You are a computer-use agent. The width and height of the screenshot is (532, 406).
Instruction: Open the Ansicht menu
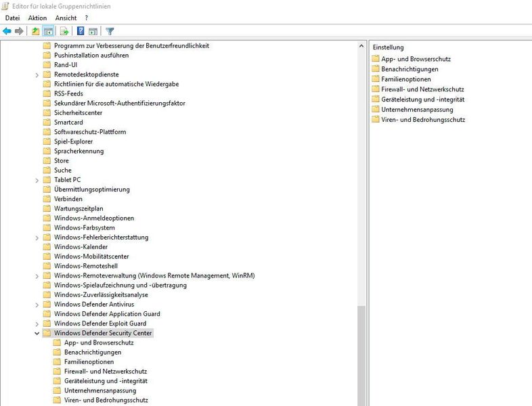coord(66,18)
